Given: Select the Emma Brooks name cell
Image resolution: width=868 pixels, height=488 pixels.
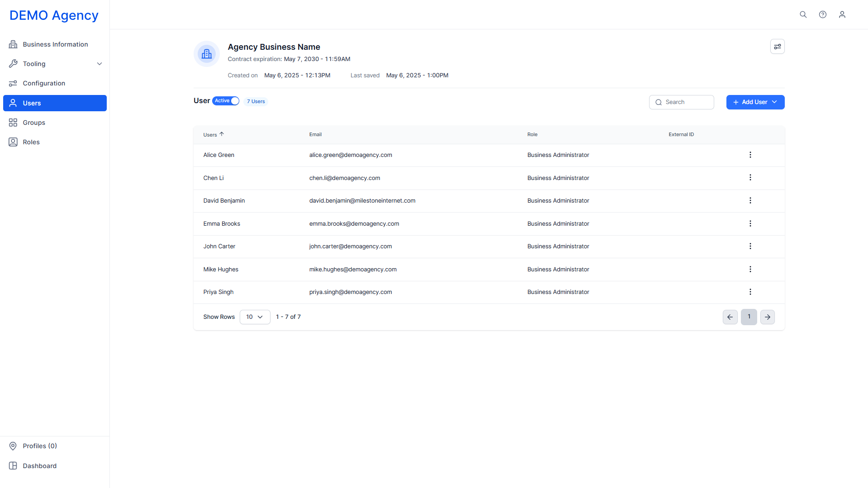Looking at the screenshot, I should point(222,223).
